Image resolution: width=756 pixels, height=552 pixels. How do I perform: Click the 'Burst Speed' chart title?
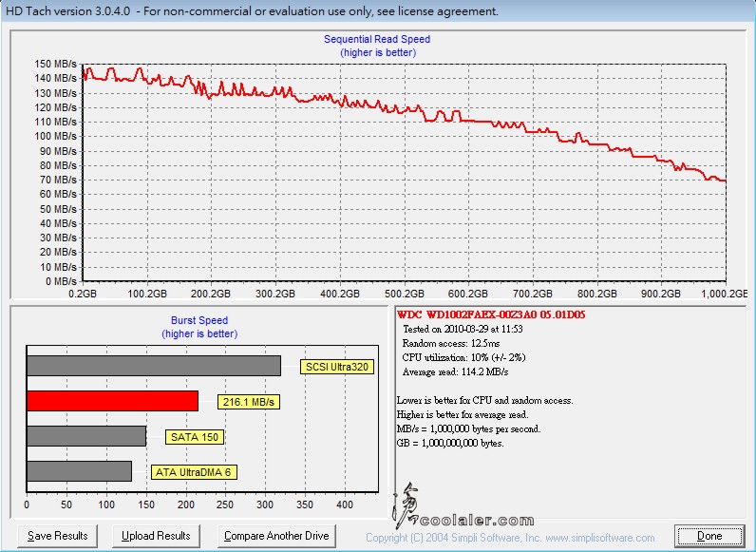pyautogui.click(x=199, y=320)
